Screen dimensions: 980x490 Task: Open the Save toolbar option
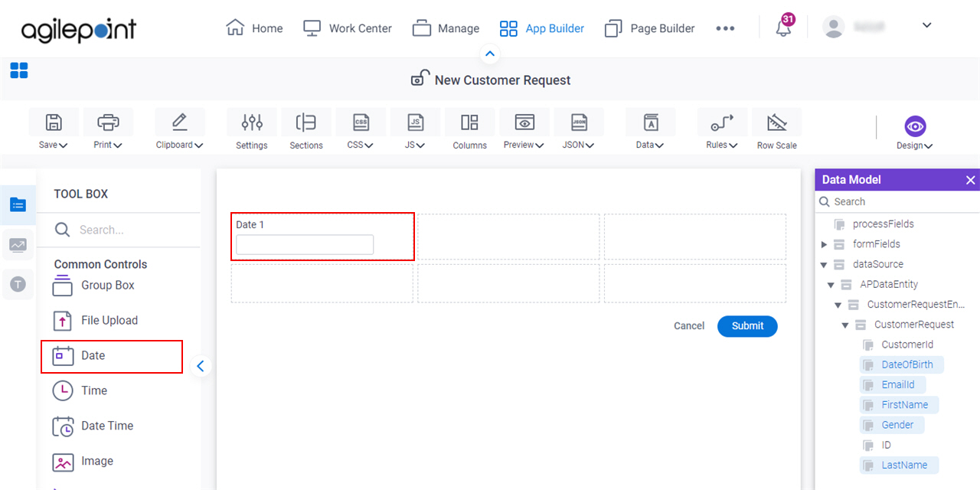pos(53,129)
